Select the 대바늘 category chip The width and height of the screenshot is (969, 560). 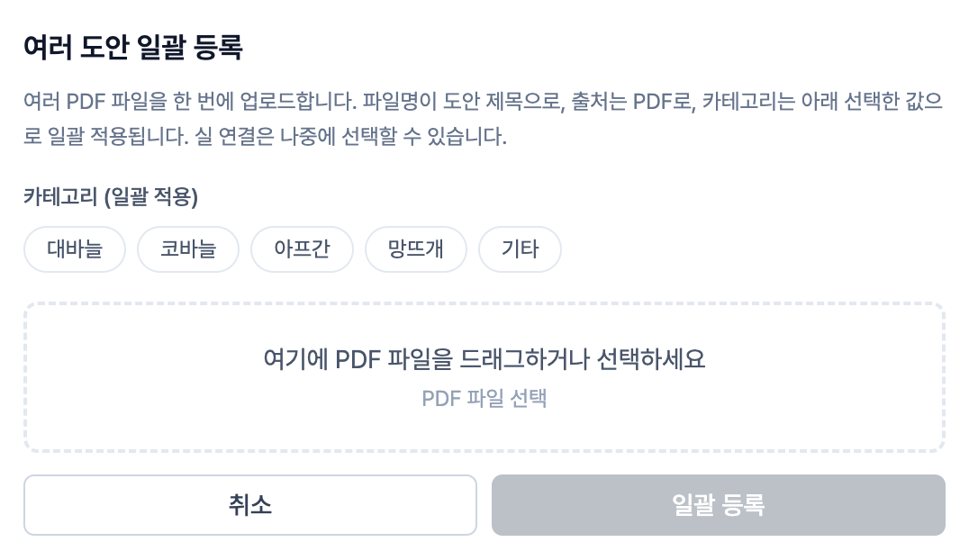74,248
